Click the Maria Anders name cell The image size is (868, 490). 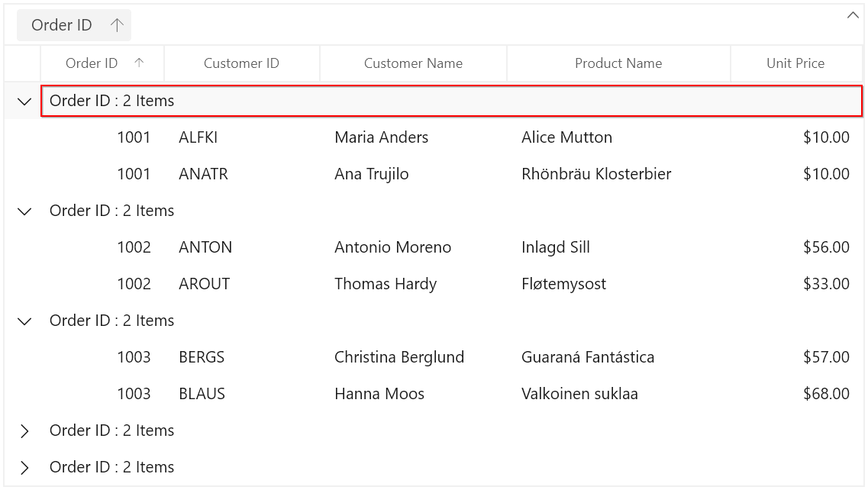pyautogui.click(x=414, y=137)
